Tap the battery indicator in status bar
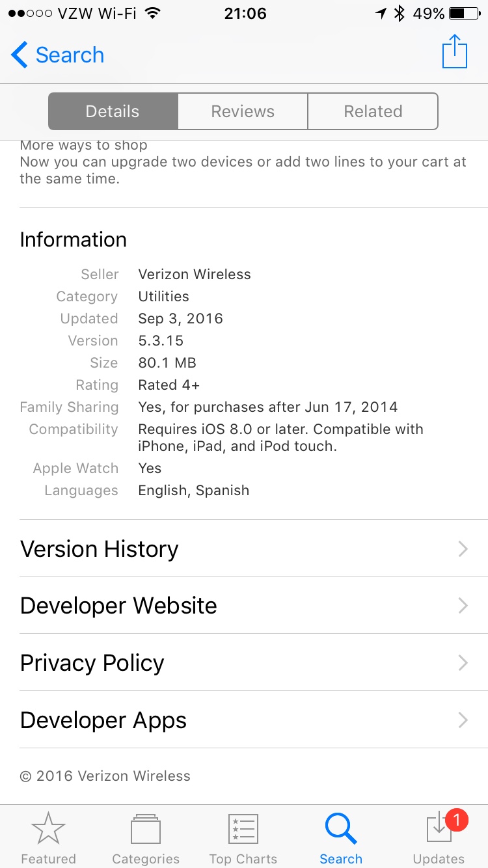Image resolution: width=488 pixels, height=868 pixels. [465, 14]
